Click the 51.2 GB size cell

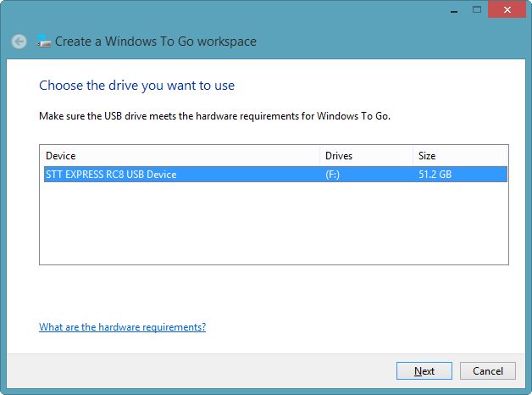click(x=435, y=175)
